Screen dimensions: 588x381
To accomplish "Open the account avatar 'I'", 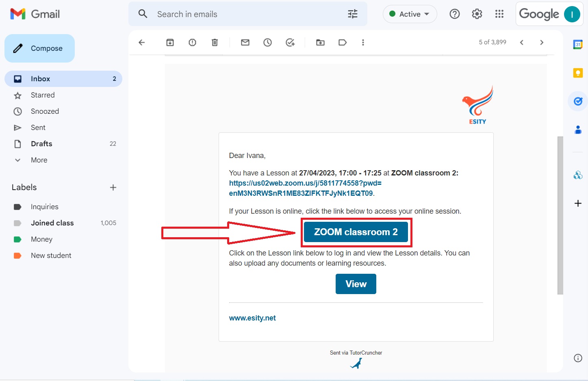I will tap(572, 14).
